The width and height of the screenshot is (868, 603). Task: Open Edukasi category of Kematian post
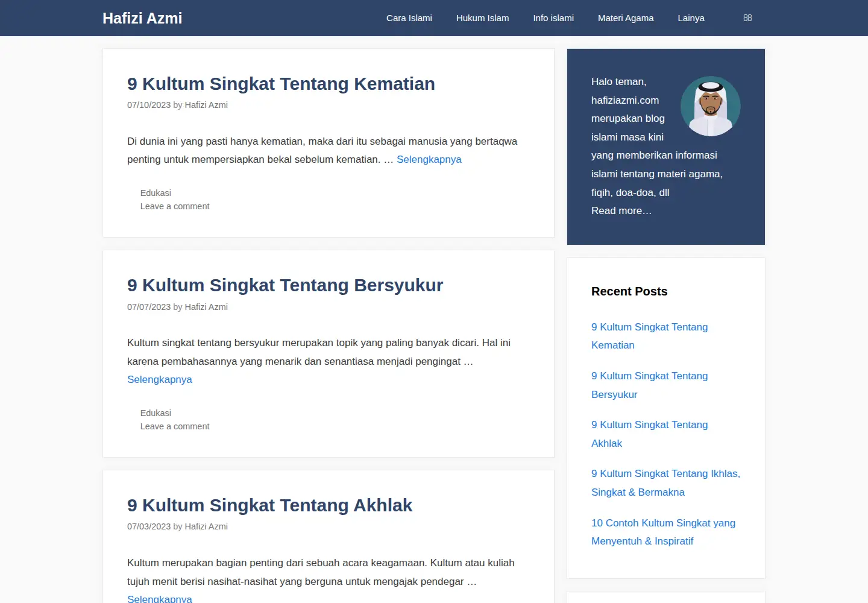click(156, 193)
